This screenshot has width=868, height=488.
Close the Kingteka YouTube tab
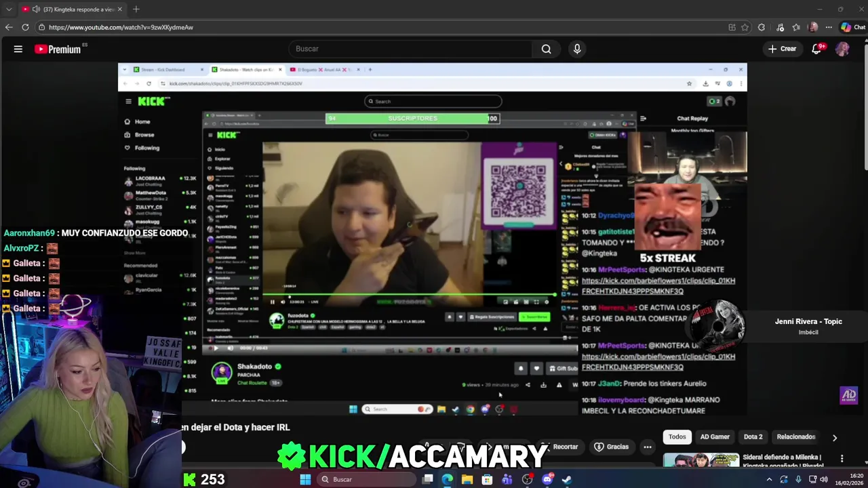[x=120, y=9]
